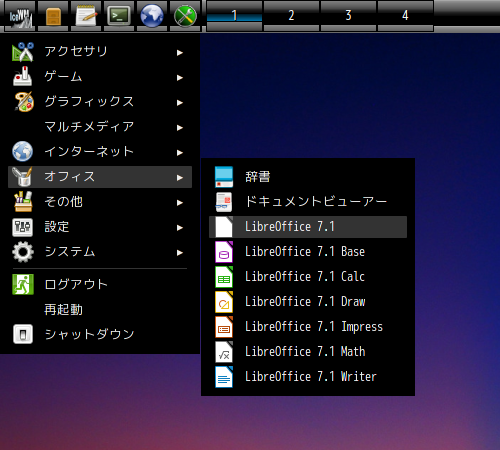Switch to workspace 1

click(234, 16)
